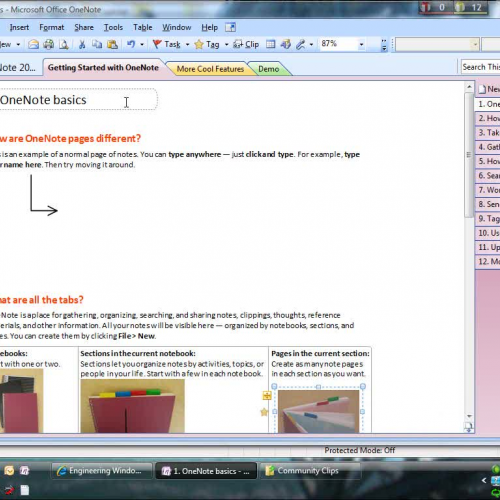This screenshot has height=500, width=500.
Task: Click '1. OneNote basics' taskbar button
Action: pyautogui.click(x=206, y=471)
